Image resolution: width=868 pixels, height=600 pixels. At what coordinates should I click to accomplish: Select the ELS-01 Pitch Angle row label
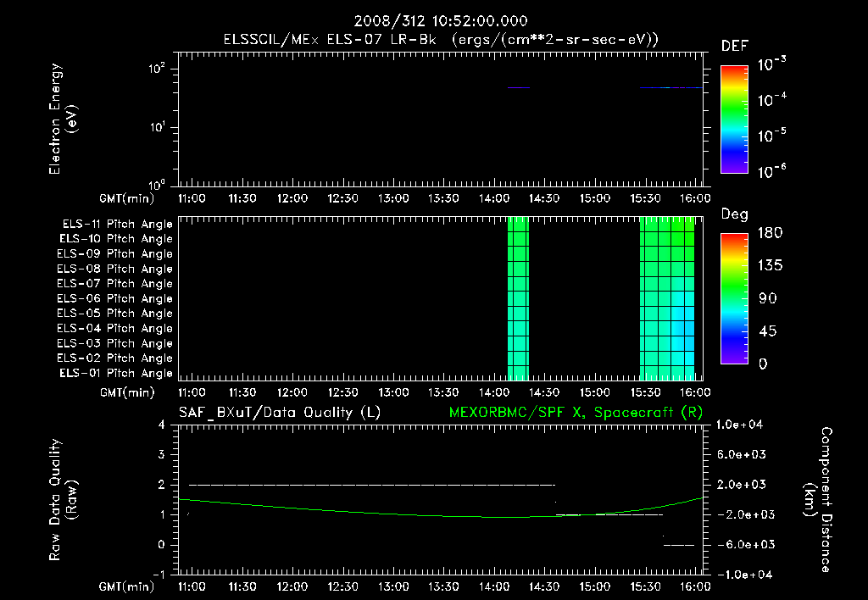(116, 373)
